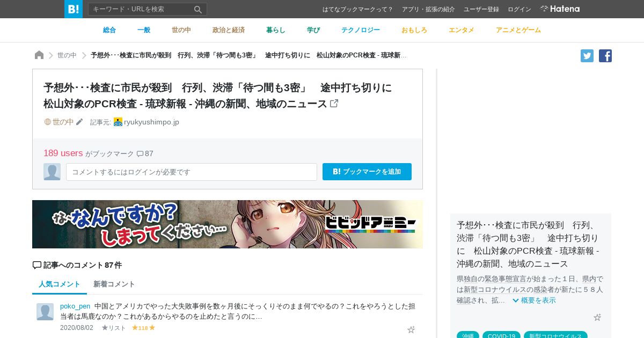
Task: Click the Hatena logo in header
Action: point(560,9)
